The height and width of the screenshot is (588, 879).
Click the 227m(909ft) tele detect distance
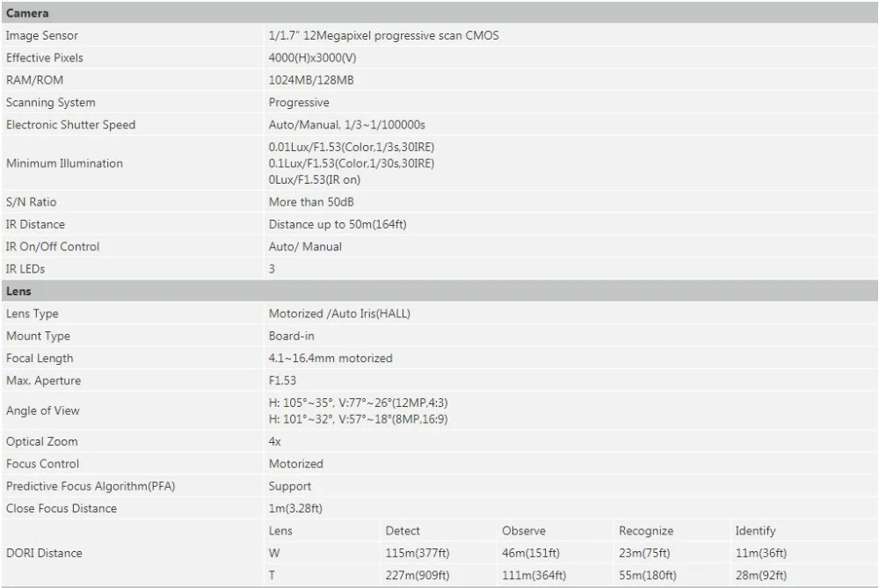(418, 575)
